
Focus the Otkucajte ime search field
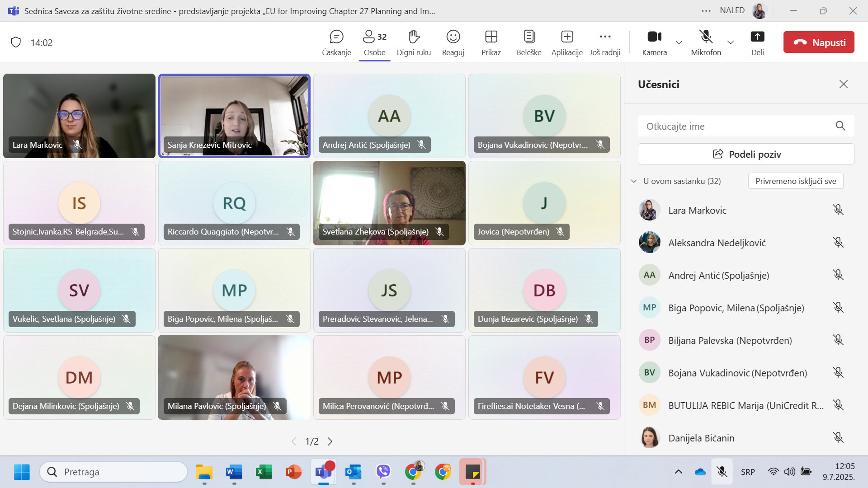point(746,126)
